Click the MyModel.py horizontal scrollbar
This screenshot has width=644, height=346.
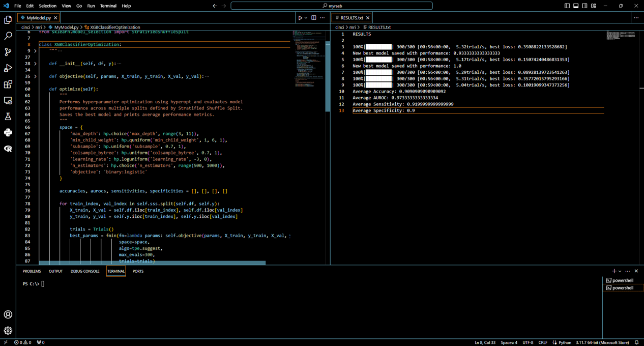click(x=153, y=263)
